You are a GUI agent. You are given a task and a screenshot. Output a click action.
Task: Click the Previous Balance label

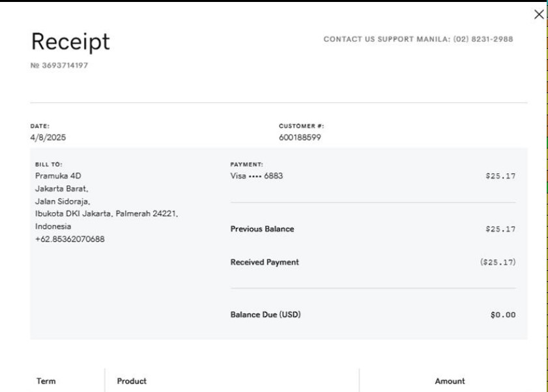pyautogui.click(x=262, y=229)
